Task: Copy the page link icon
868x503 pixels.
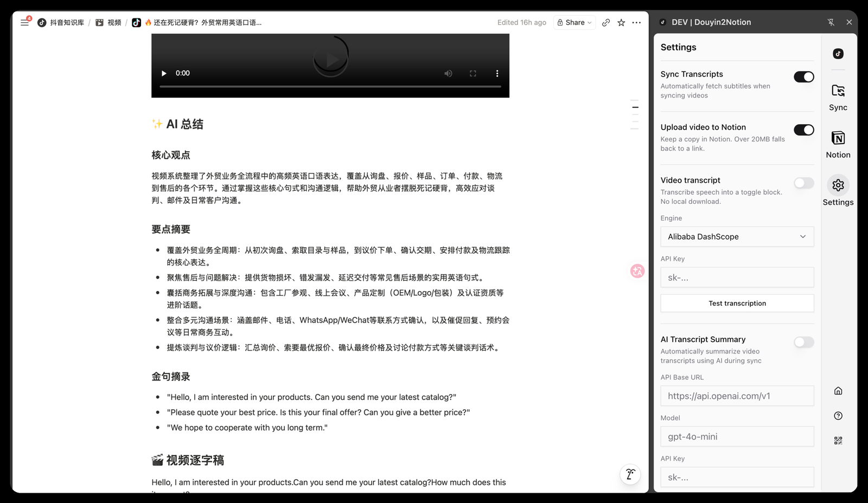Action: click(x=606, y=22)
